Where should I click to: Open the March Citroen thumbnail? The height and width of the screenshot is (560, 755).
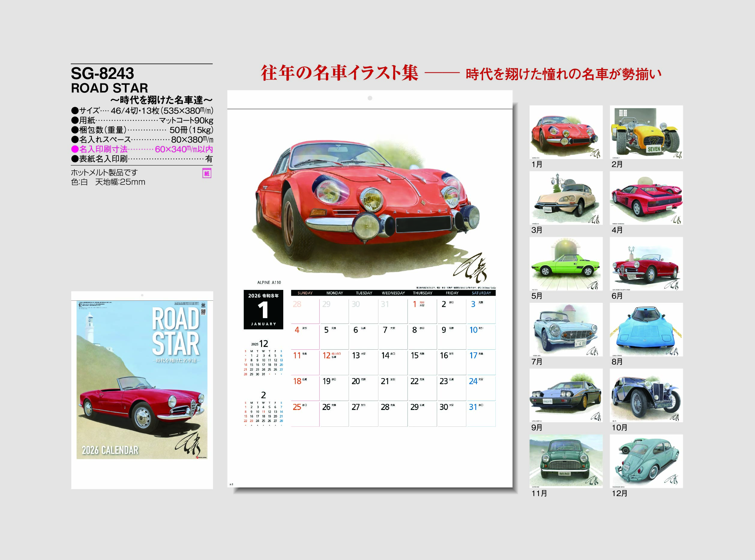coord(566,198)
